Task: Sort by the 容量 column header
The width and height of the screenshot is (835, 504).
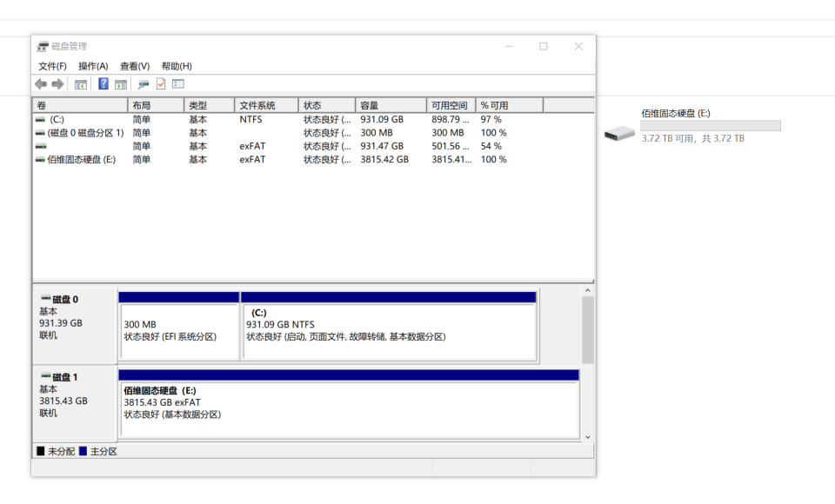Action: point(391,105)
